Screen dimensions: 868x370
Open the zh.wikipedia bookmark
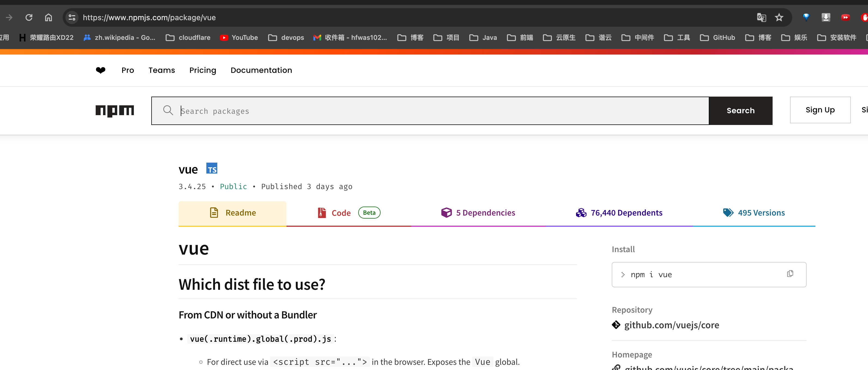(119, 37)
